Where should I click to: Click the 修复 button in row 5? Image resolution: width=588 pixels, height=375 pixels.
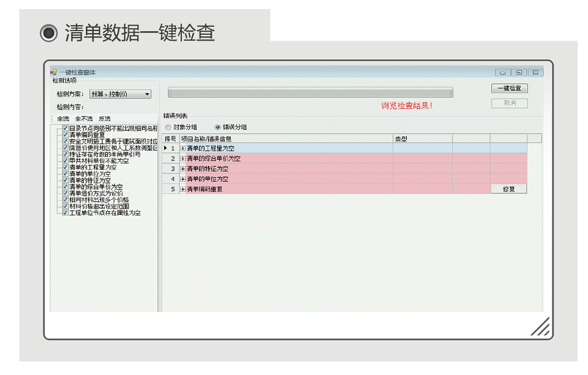[x=509, y=189]
